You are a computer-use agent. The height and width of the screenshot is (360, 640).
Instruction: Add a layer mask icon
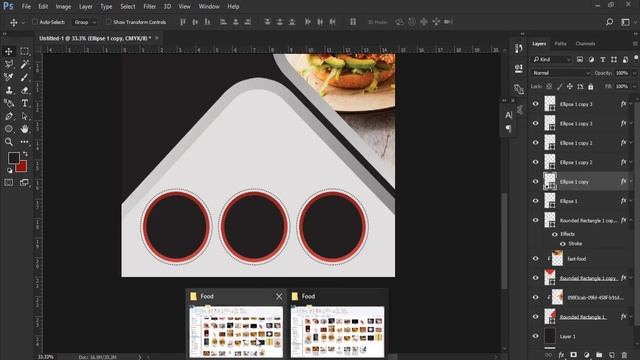point(573,355)
